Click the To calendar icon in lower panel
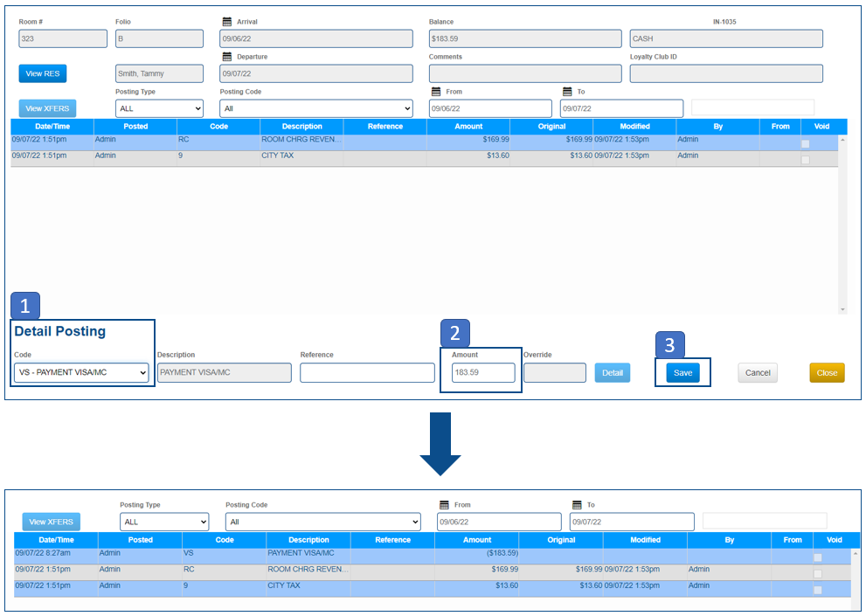The height and width of the screenshot is (616, 866). click(577, 505)
